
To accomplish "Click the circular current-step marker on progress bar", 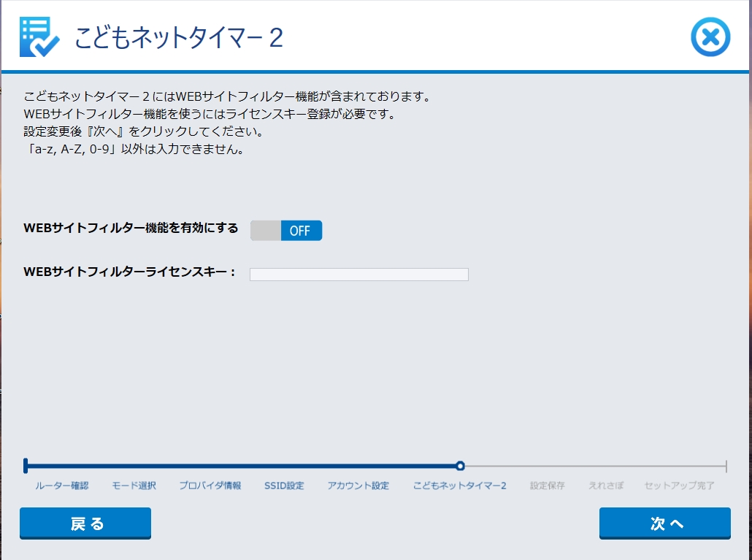I will click(460, 466).
